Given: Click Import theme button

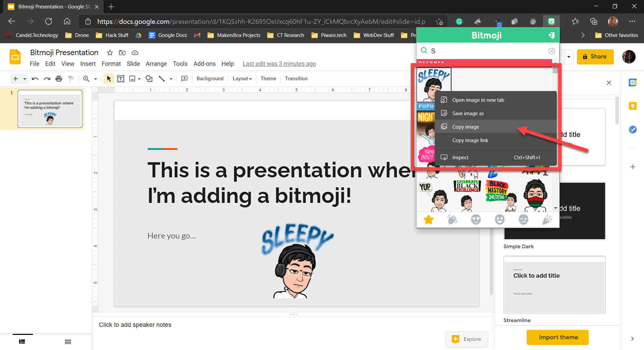Looking at the screenshot, I should [x=557, y=337].
